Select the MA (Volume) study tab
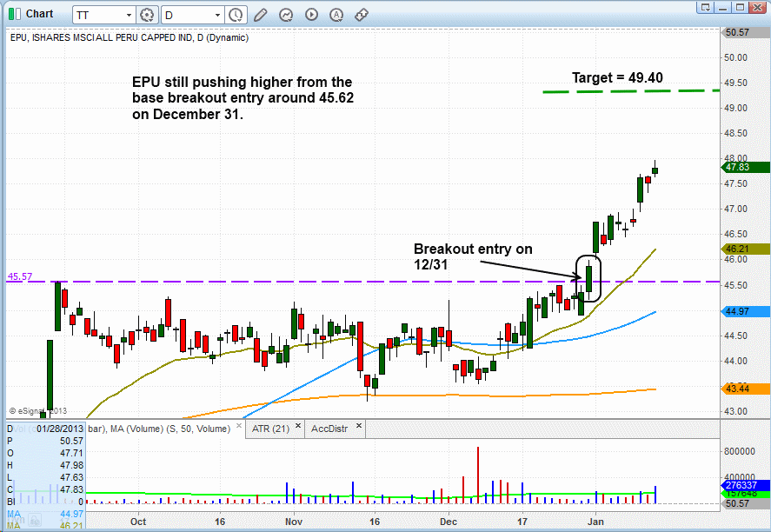771x532 pixels. pyautogui.click(x=159, y=429)
